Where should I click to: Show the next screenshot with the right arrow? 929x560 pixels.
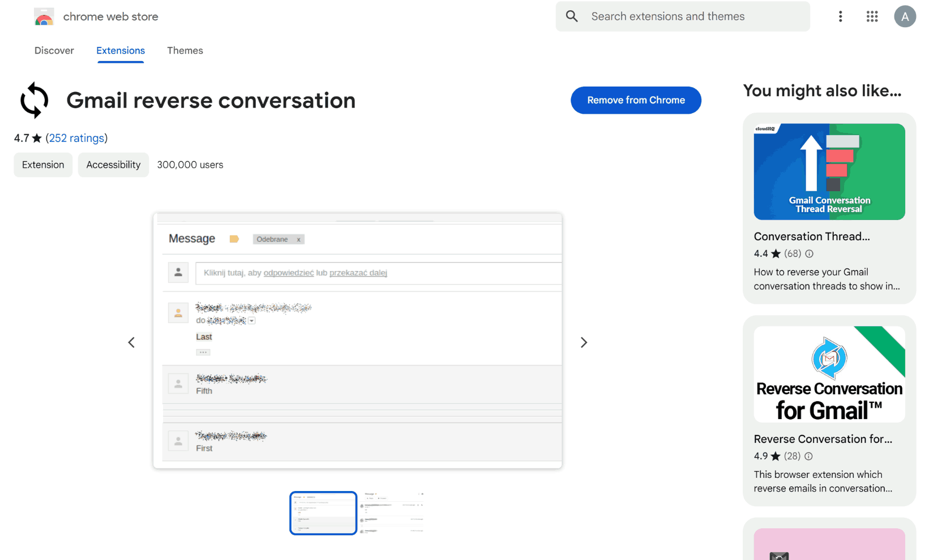pos(584,342)
